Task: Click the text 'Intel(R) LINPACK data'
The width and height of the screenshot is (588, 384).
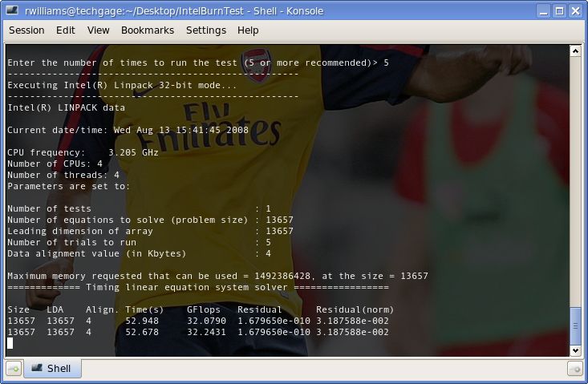Action: coord(66,108)
